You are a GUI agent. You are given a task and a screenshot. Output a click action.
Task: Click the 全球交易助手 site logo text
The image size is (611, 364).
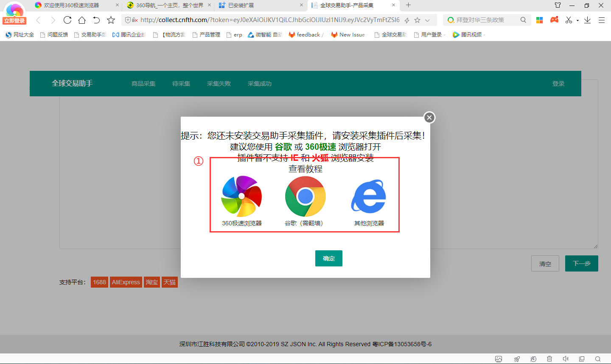coord(72,83)
